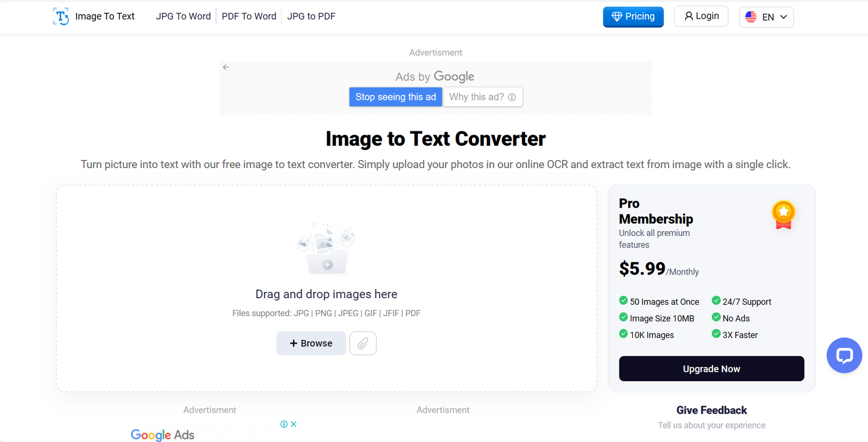This screenshot has width=868, height=442.
Task: Click the Pro Membership medal badge
Action: point(783,215)
